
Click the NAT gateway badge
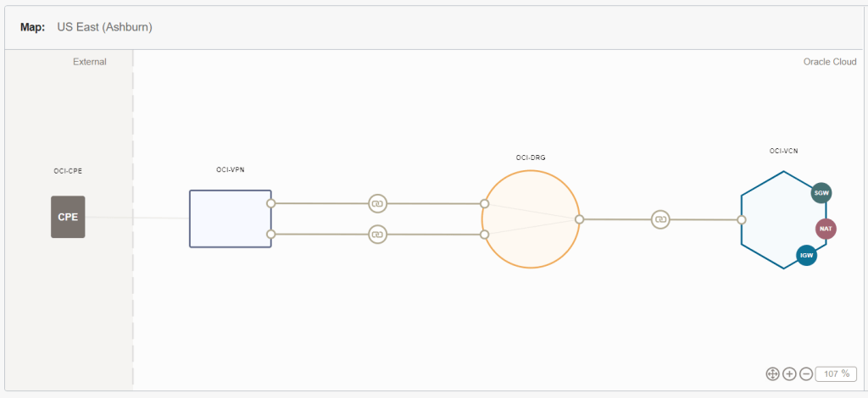tap(826, 229)
